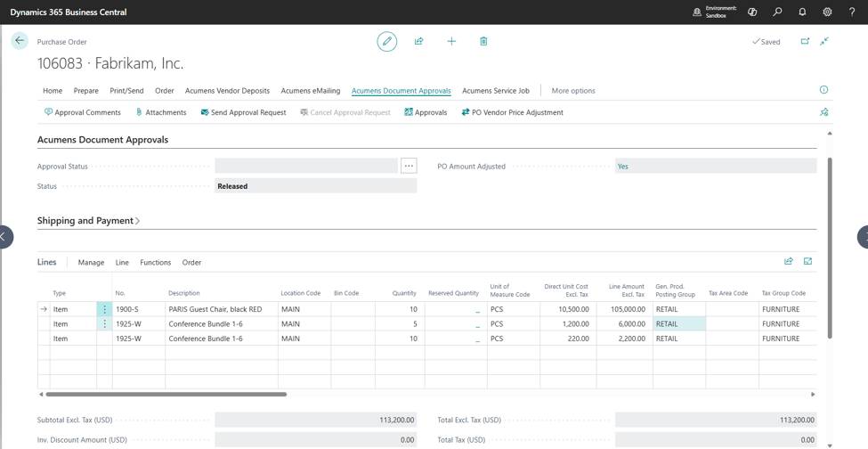This screenshot has width=868, height=449.
Task: Click the 10,500.00 unit cost cell
Action: click(x=568, y=309)
